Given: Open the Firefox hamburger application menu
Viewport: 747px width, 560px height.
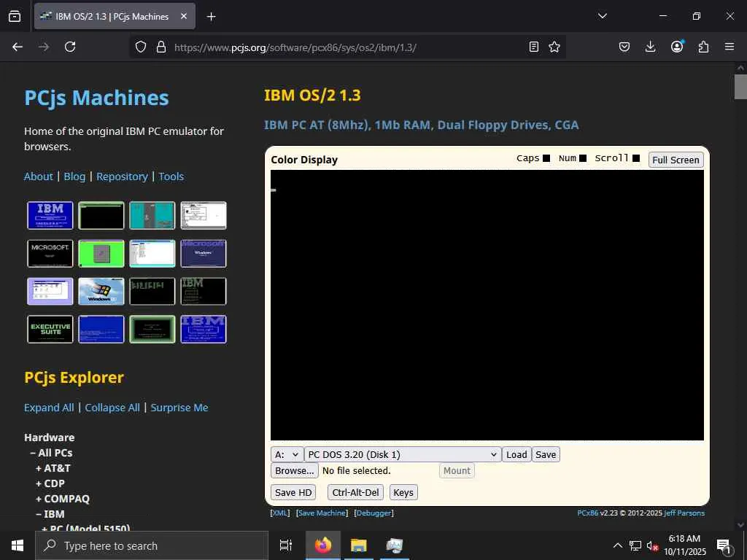Looking at the screenshot, I should click(x=729, y=47).
